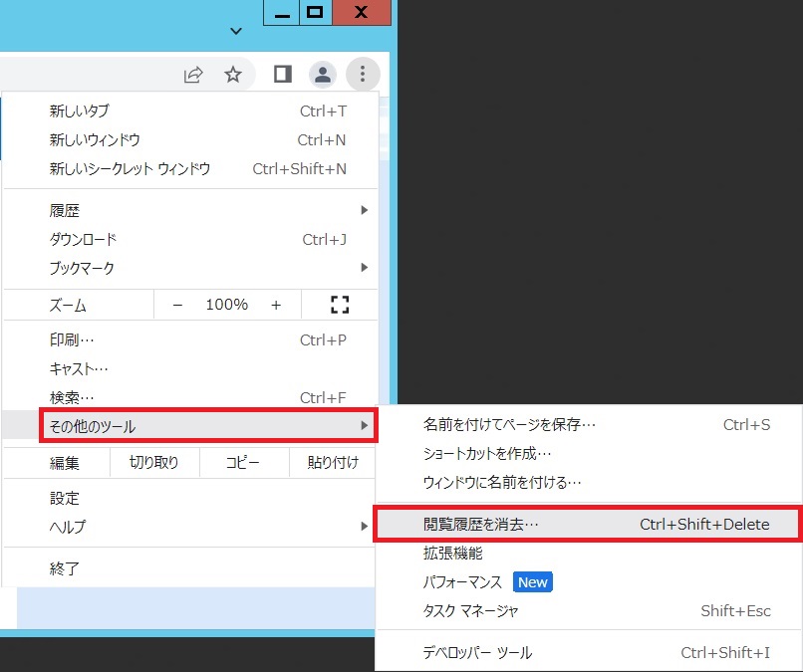The height and width of the screenshot is (672, 803).
Task: Enter fullscreen via zoom row icon
Action: 339,305
